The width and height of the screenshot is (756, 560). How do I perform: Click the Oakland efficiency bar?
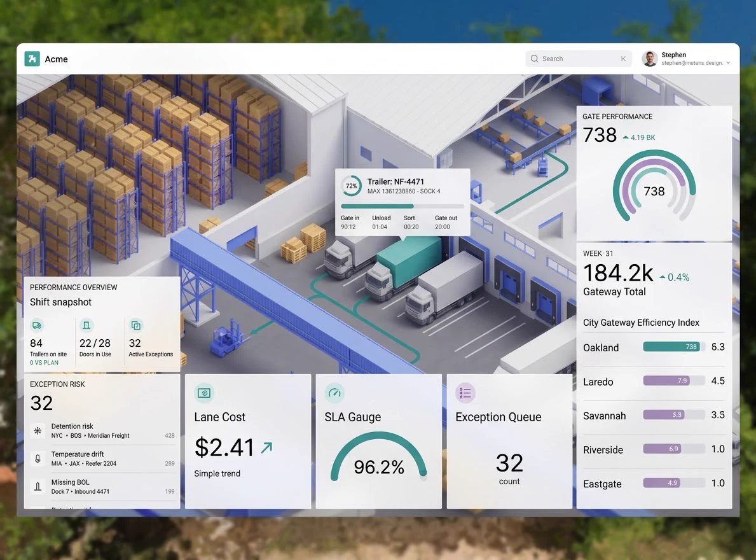click(x=674, y=347)
